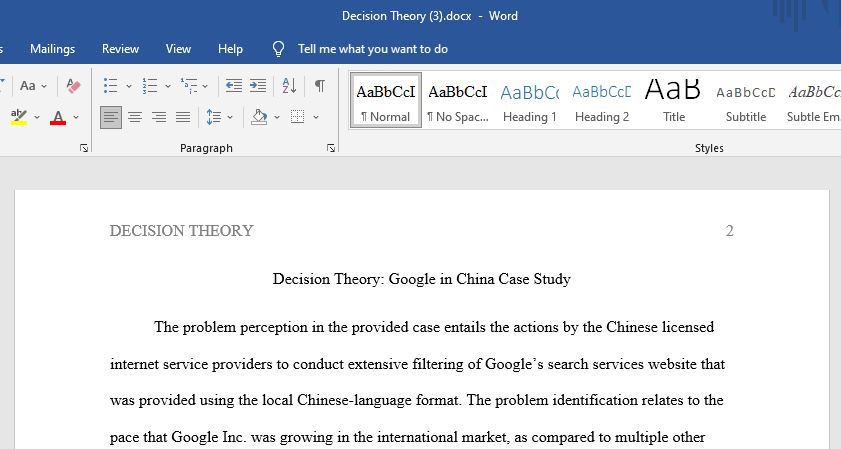
Task: Justify paragraph text
Action: click(183, 117)
